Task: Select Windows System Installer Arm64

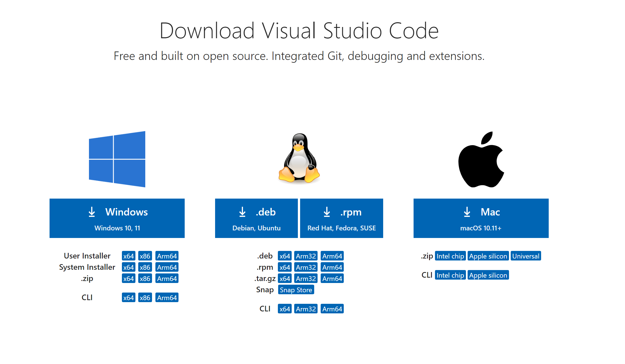Action: coord(167,267)
